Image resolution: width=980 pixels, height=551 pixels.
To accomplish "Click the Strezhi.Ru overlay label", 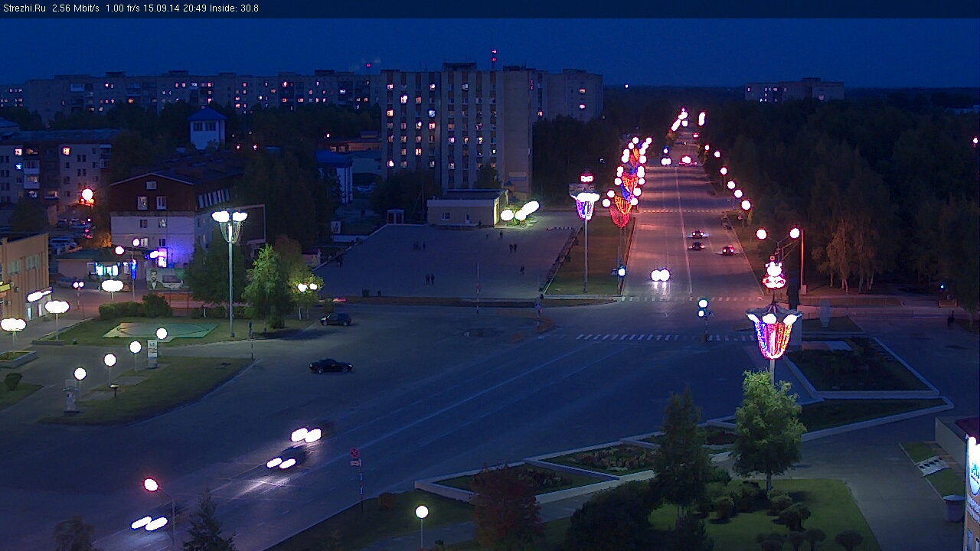I will (x=24, y=8).
